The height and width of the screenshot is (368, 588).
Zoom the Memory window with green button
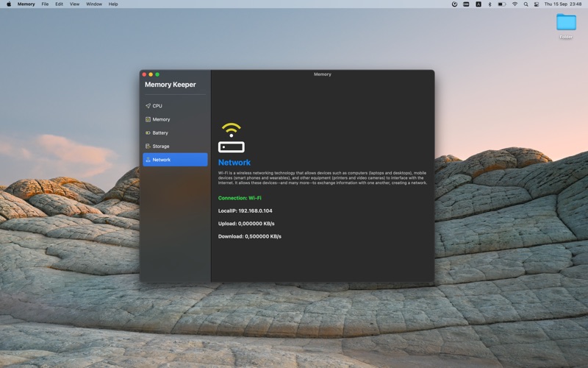(157, 74)
